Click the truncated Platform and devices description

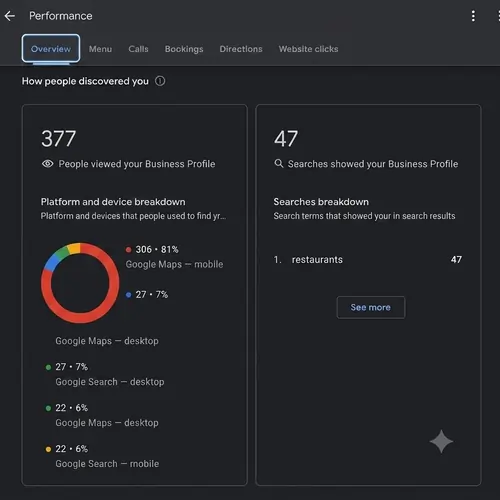[133, 216]
